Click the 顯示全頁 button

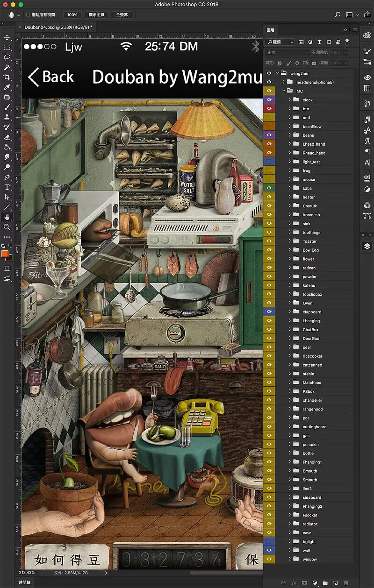[96, 14]
